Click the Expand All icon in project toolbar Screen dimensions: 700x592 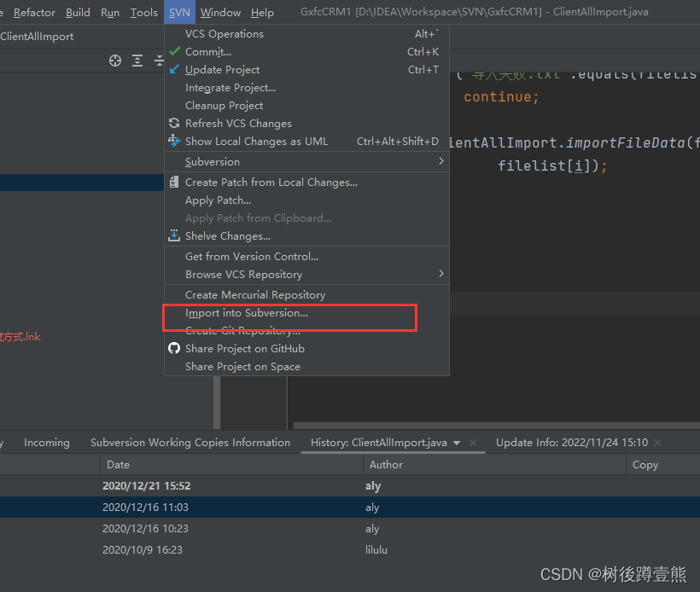pos(137,61)
